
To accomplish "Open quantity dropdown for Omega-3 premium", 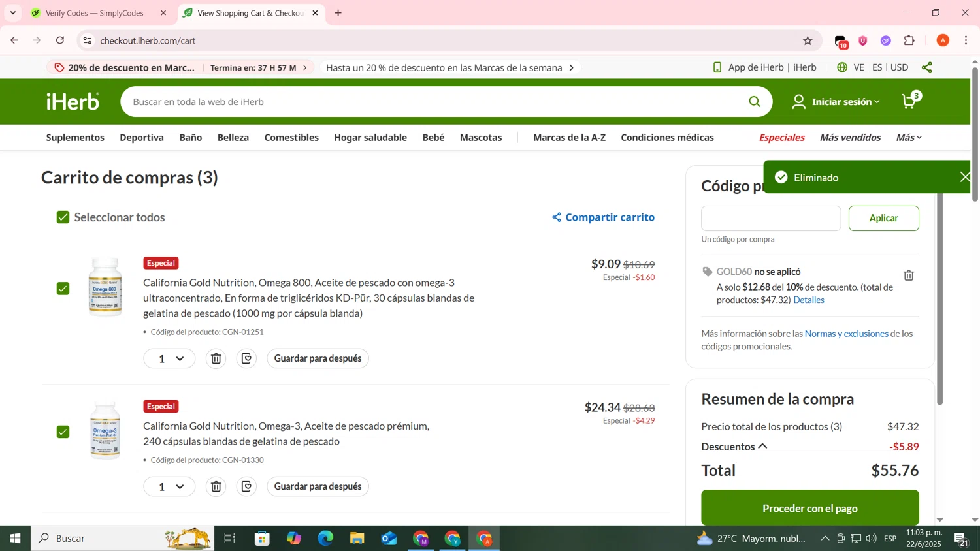I will click(169, 486).
